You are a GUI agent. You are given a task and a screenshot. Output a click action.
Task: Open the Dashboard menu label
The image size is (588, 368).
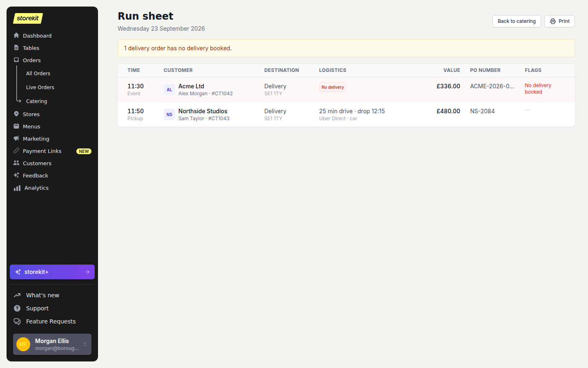[x=37, y=36]
